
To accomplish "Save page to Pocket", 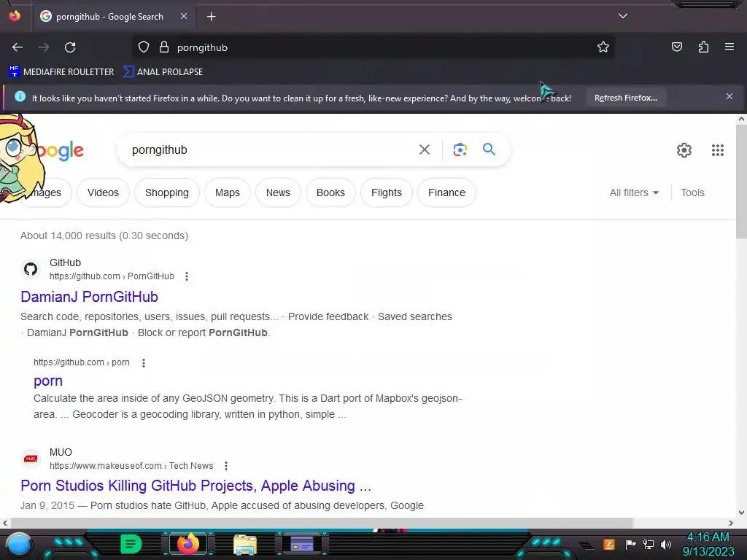I will 676,47.
